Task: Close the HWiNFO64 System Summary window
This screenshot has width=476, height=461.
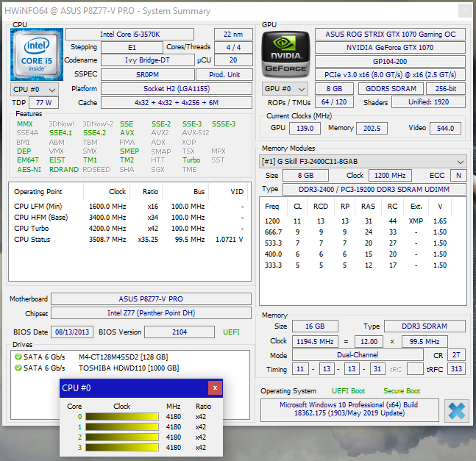Action: tap(465, 11)
